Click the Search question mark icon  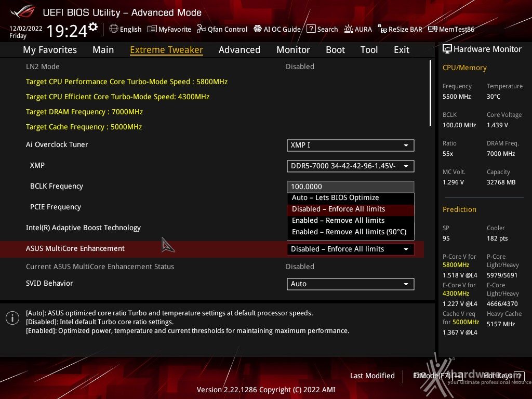pos(311,29)
